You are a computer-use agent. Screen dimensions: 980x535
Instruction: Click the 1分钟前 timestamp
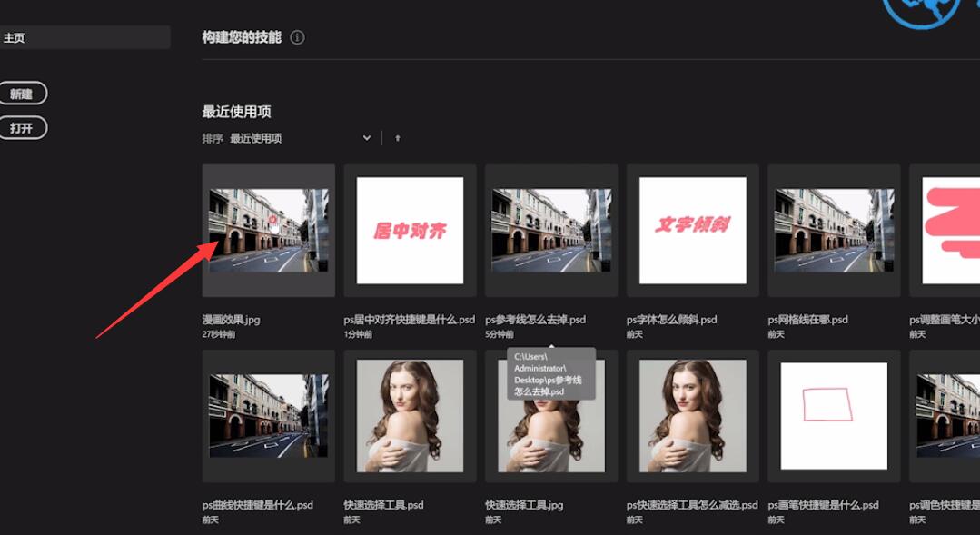[x=358, y=334]
